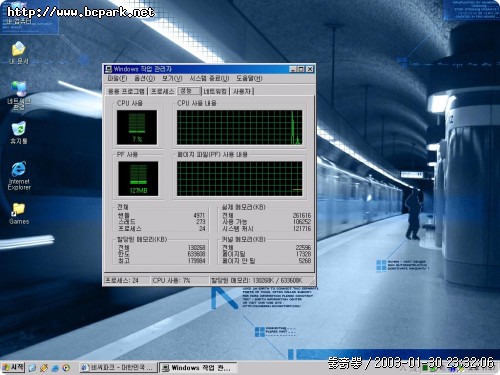Maximize the Task Manager window
This screenshot has height=375, width=500.
pos(301,69)
